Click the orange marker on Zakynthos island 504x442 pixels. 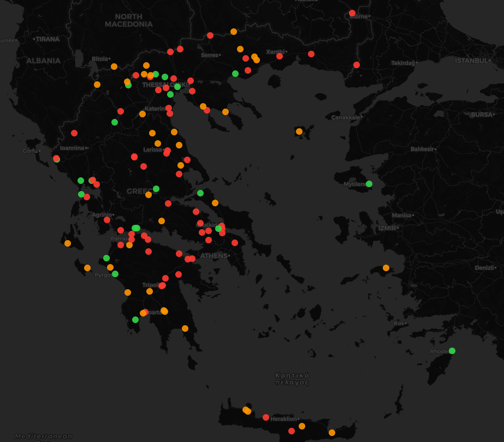coord(87,268)
